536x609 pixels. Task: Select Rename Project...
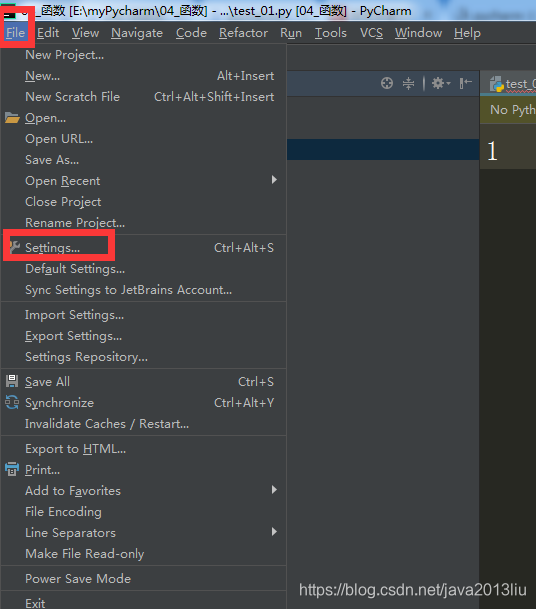pos(144,223)
